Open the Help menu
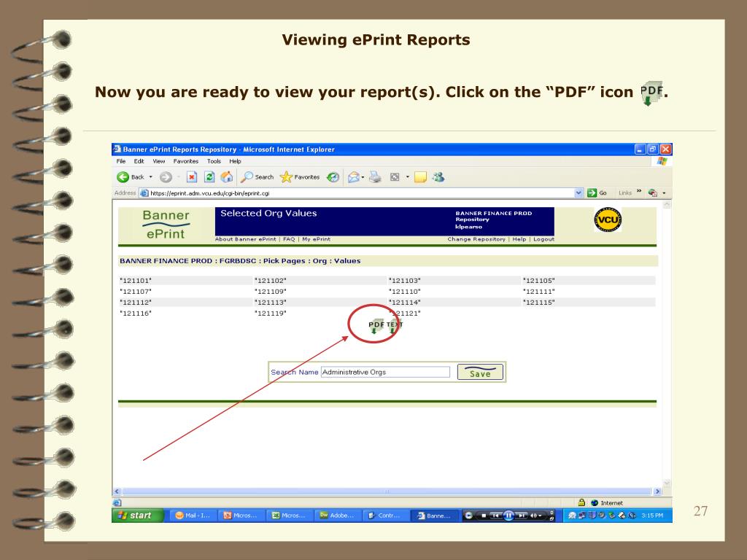The height and width of the screenshot is (560, 747). tap(235, 161)
